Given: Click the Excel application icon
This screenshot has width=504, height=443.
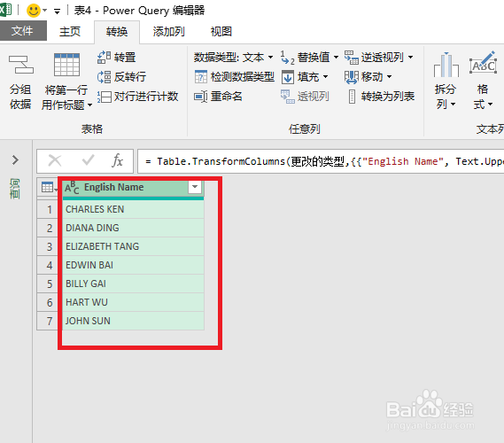Looking at the screenshot, I should (5, 10).
